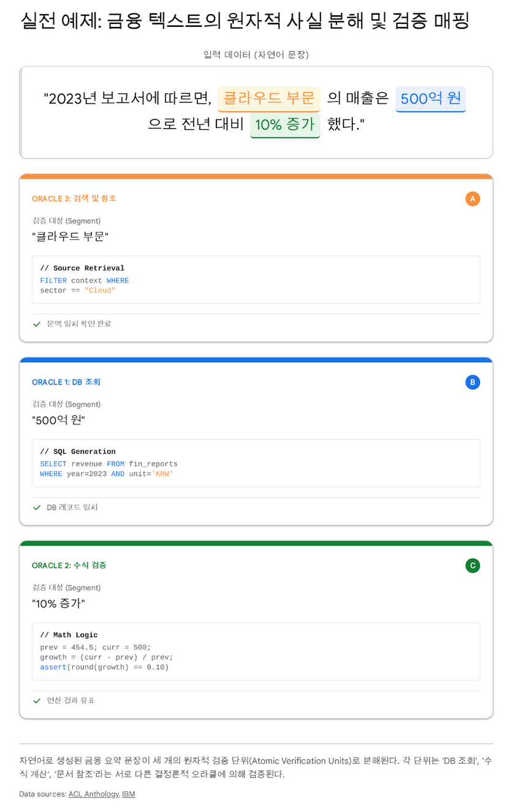
Task: Click the green top bar of third card
Action: click(x=256, y=543)
